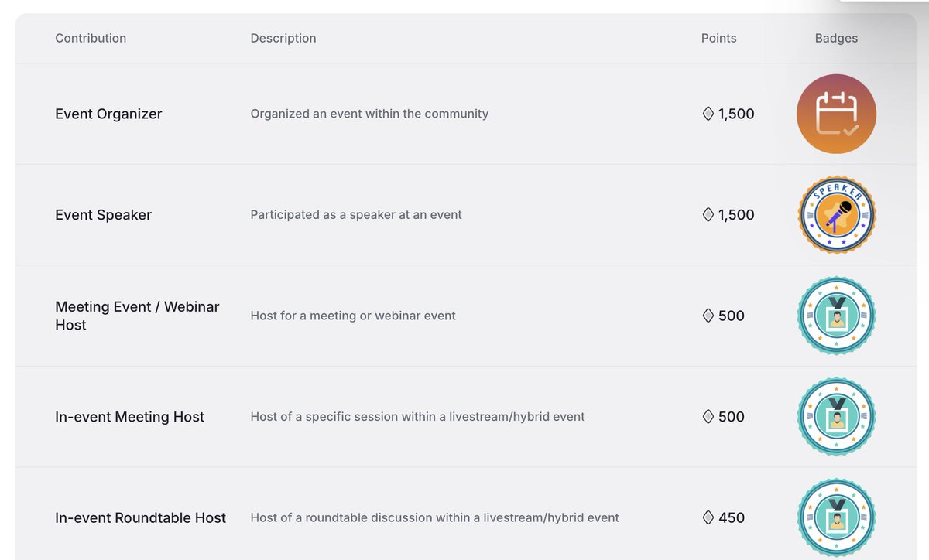This screenshot has width=929, height=560.
Task: Click diamond points icon for Event Speaker
Action: tap(708, 215)
